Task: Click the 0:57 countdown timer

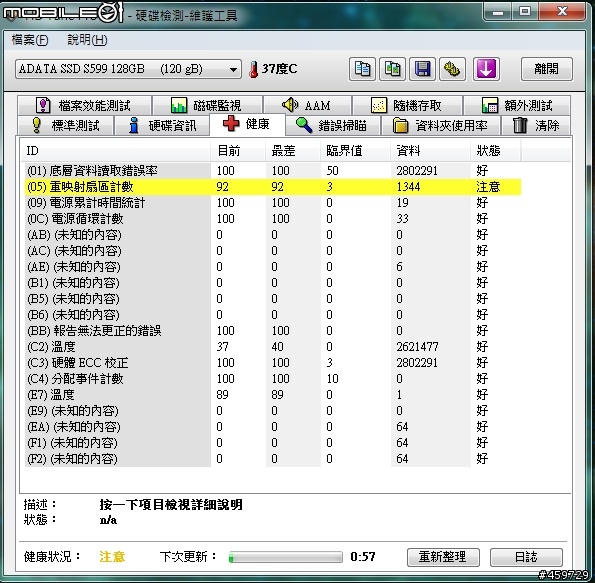Action: (363, 557)
